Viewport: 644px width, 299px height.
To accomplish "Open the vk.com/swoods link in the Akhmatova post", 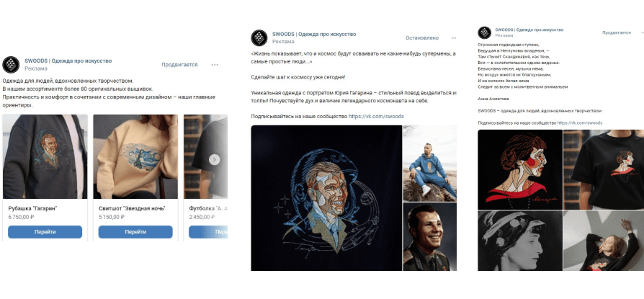I will (x=578, y=123).
